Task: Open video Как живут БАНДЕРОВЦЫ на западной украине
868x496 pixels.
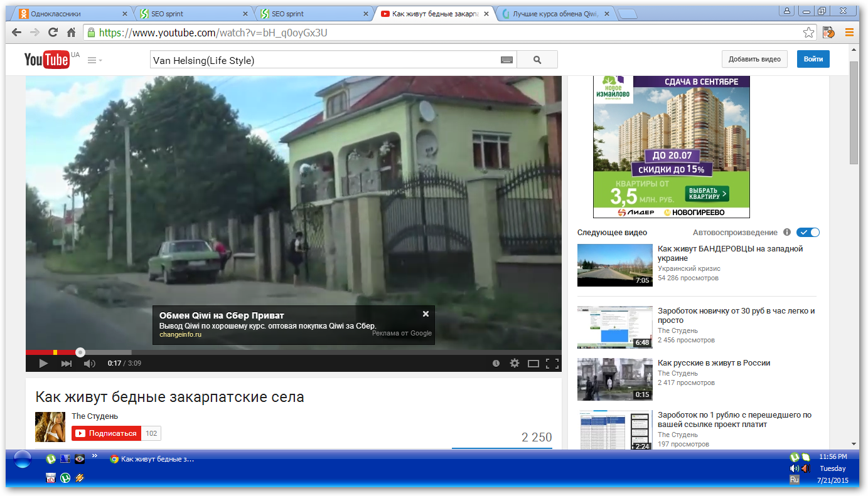Action: [731, 253]
